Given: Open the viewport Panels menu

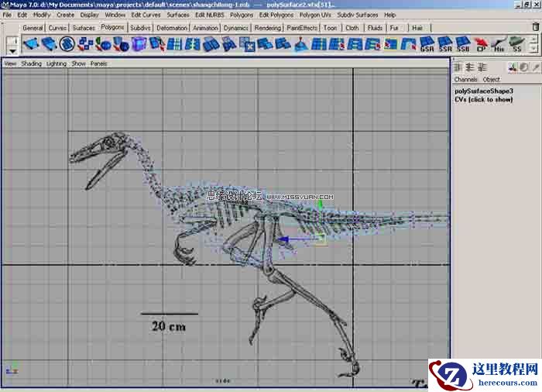Looking at the screenshot, I should 98,64.
